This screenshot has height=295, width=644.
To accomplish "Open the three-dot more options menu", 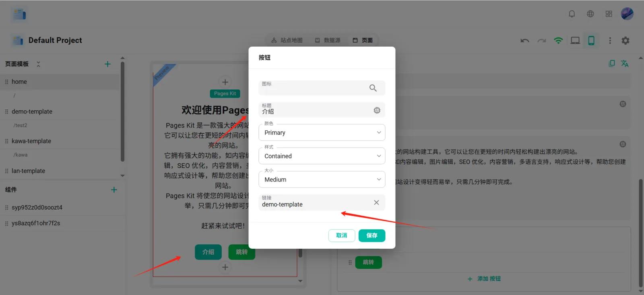I will click(610, 41).
